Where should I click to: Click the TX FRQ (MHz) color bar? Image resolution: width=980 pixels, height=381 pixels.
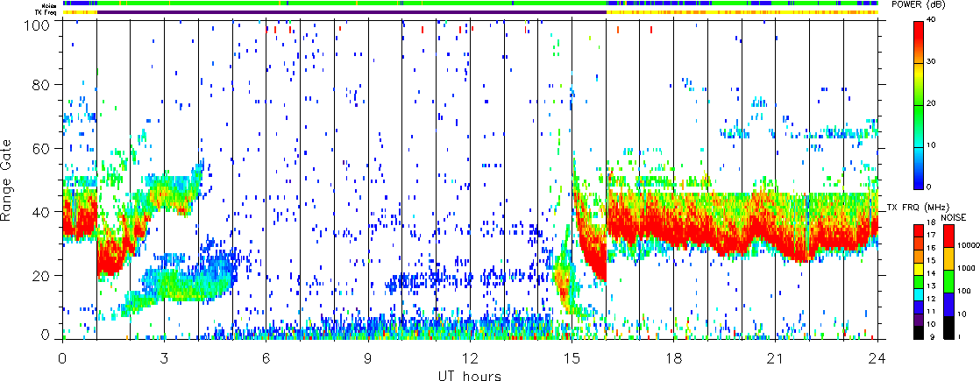point(919,282)
